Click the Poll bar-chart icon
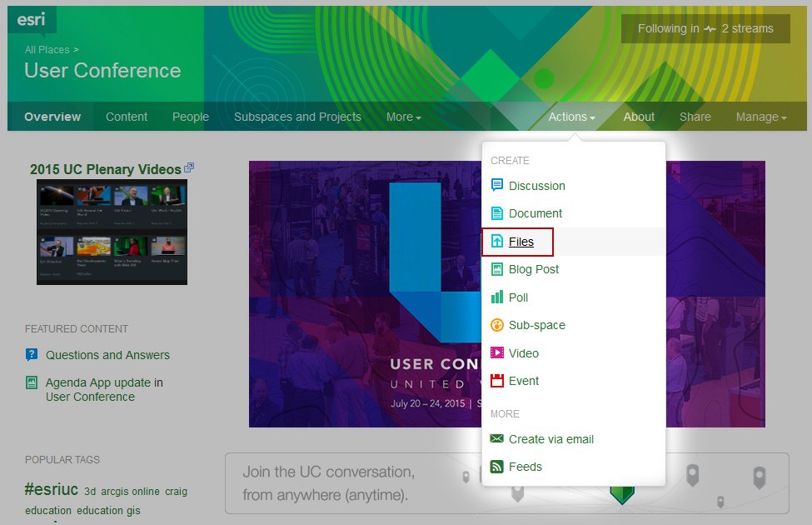Viewport: 812px width, 525px height. point(496,297)
